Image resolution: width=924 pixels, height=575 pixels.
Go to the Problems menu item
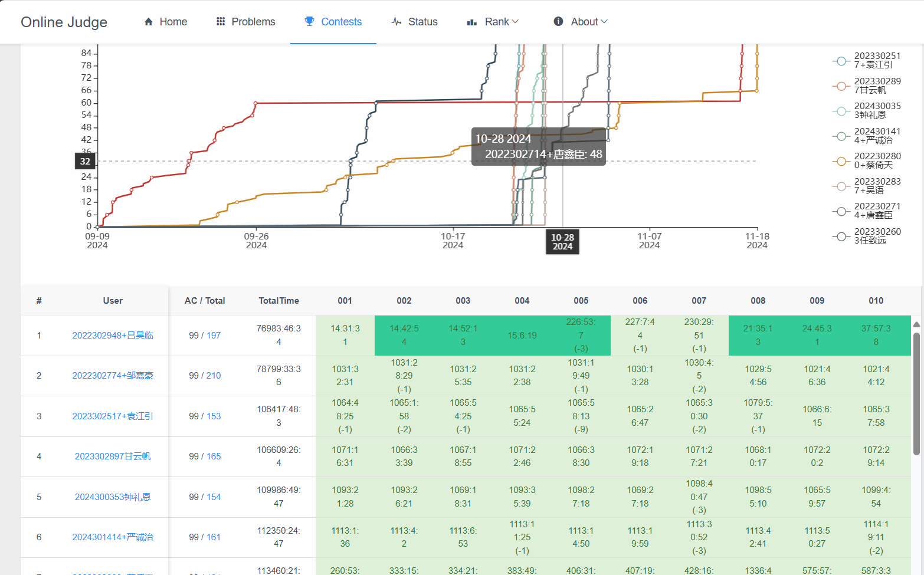[x=253, y=22]
